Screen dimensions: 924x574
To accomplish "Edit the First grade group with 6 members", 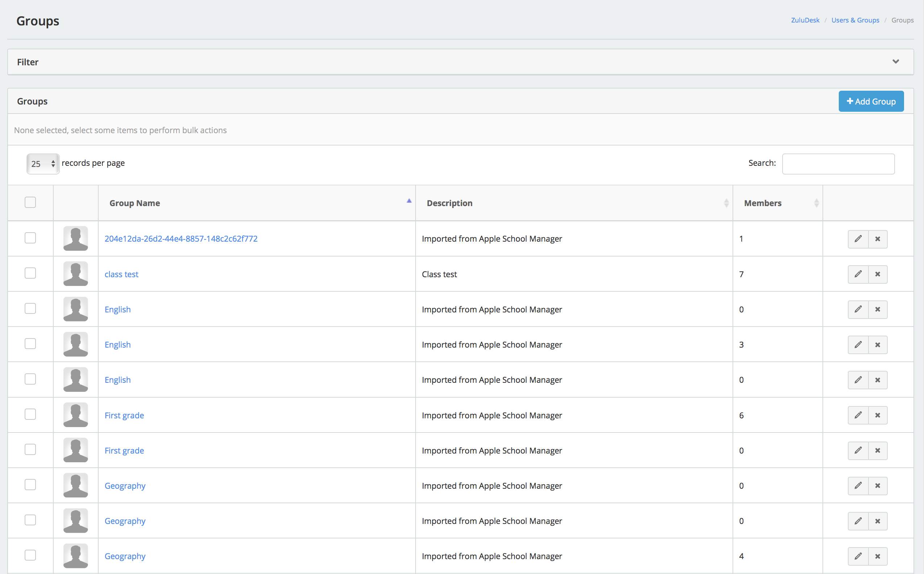I will coord(858,415).
